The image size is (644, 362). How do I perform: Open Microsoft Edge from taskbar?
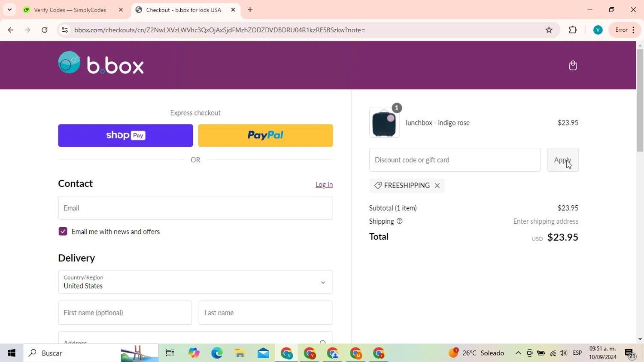click(x=217, y=353)
